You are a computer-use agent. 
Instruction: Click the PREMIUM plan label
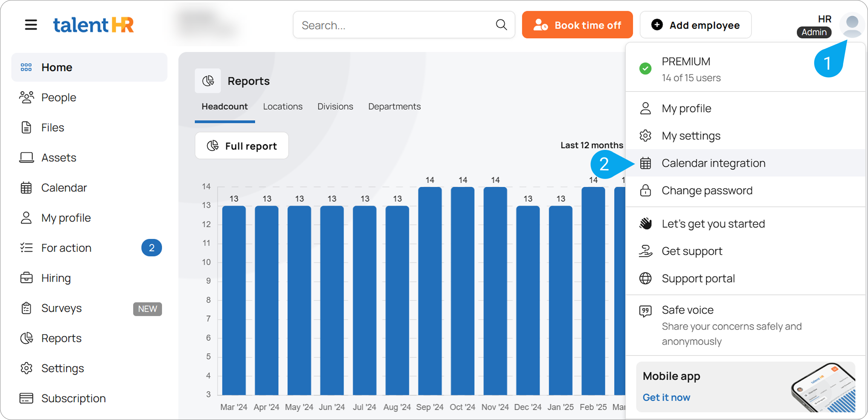click(686, 61)
